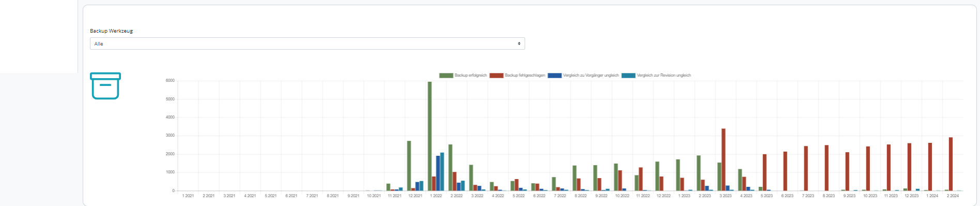Click the Backup Werkzeug field label
Screen dimensions: 980x206
pos(112,31)
